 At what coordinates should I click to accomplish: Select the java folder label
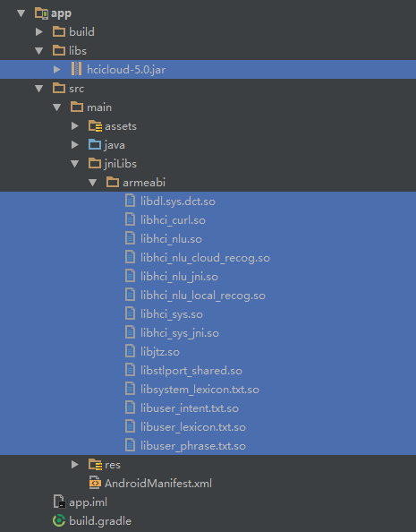click(115, 145)
